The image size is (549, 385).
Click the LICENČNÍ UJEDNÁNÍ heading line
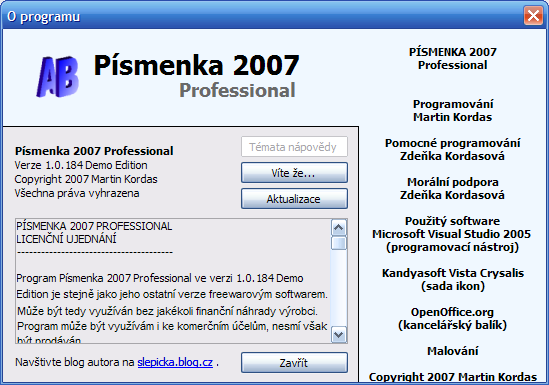[67, 239]
